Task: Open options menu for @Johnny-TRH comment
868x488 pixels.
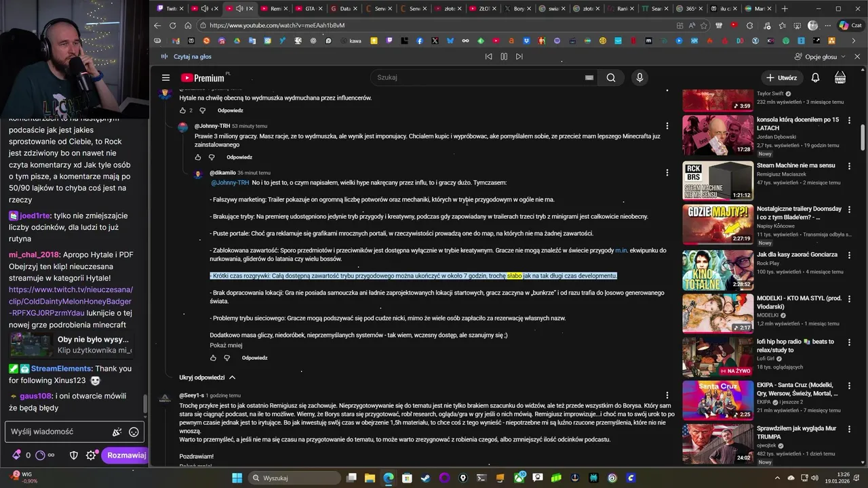Action: (667, 126)
